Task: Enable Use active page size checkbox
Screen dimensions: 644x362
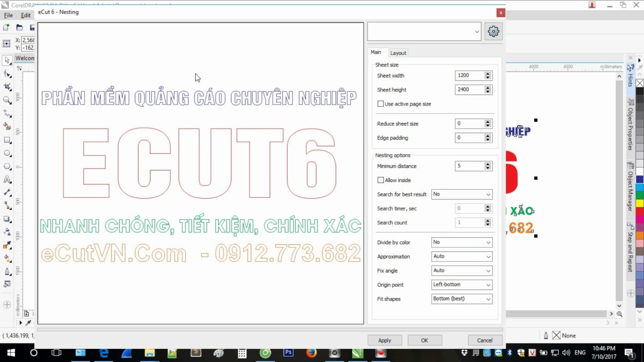Action: tap(381, 104)
